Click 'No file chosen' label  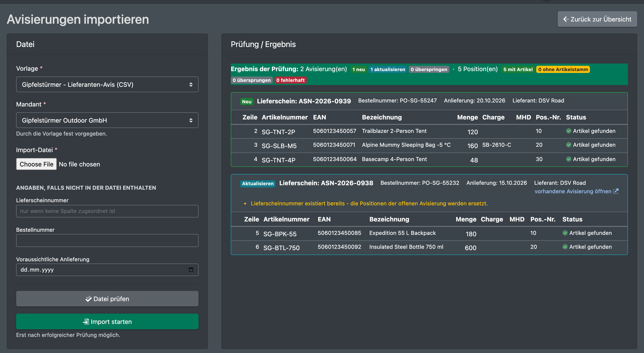pos(80,164)
